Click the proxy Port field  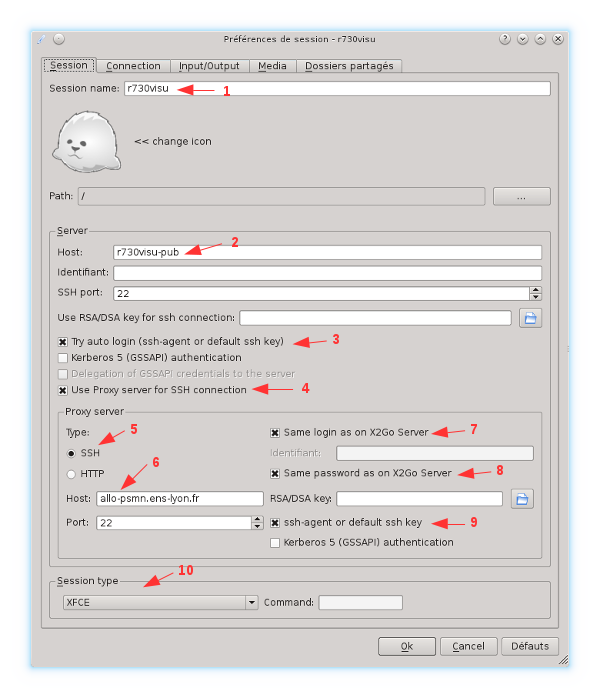coord(174,523)
